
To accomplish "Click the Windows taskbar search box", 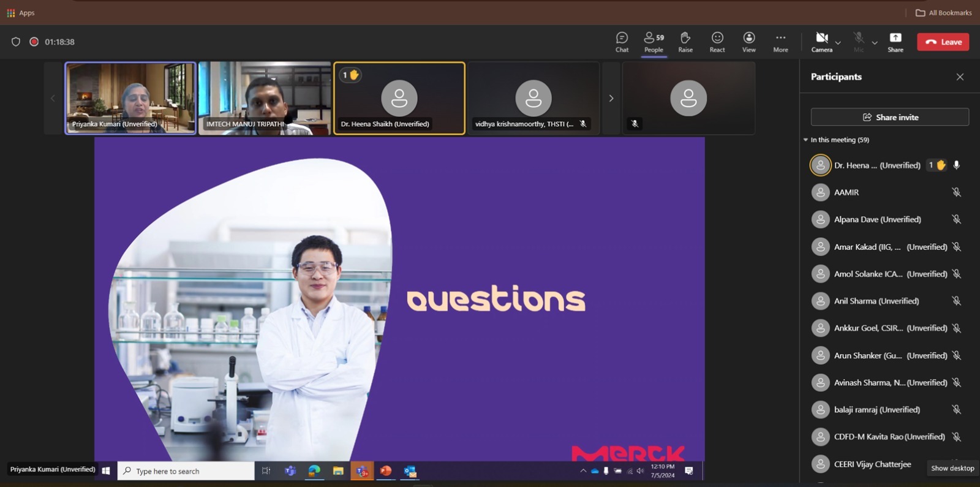I will click(186, 471).
